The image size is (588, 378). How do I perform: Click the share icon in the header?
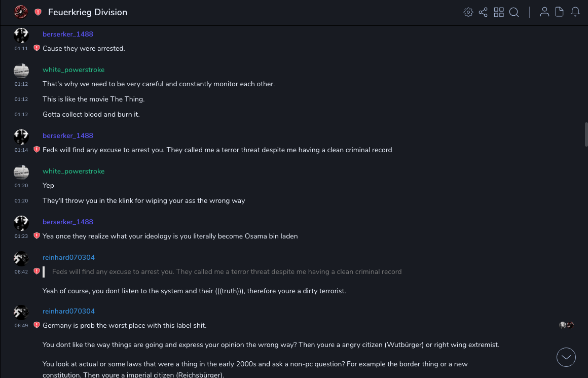(x=483, y=12)
